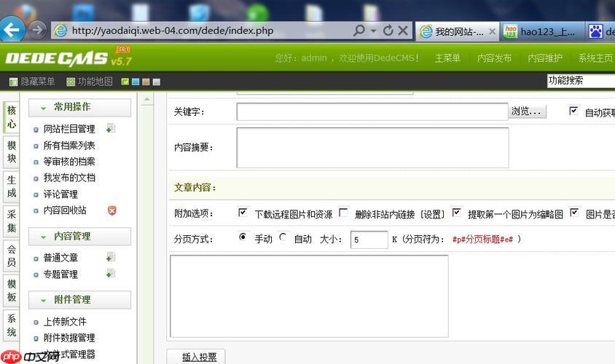Viewport: 615px width, 364px height.
Task: Select 自动 pagination radio button
Action: click(283, 237)
